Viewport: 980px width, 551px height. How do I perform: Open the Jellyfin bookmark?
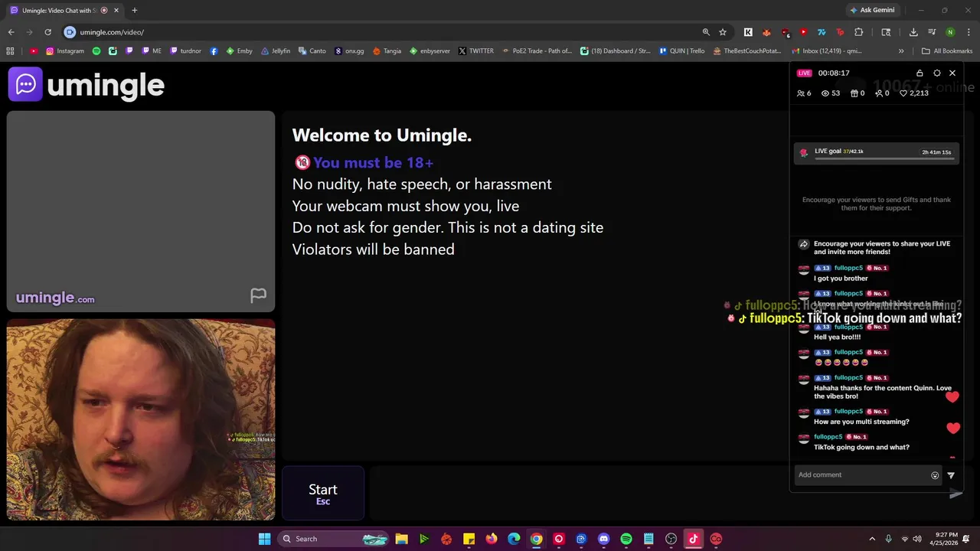pyautogui.click(x=276, y=51)
